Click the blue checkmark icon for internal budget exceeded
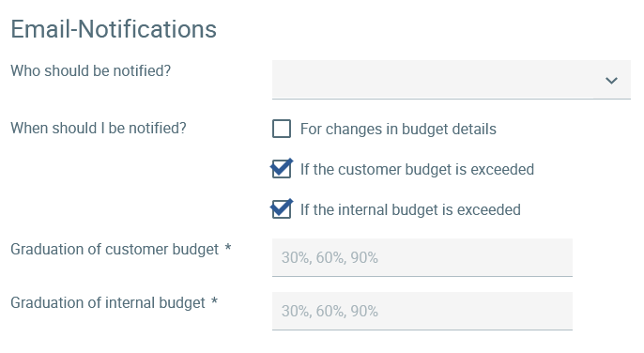This screenshot has width=644, height=353. (x=282, y=208)
